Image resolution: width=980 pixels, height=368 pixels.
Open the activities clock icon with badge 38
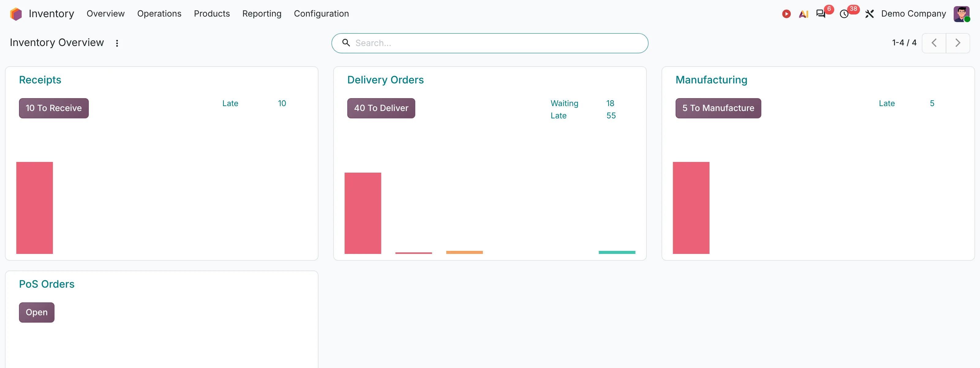coord(844,14)
